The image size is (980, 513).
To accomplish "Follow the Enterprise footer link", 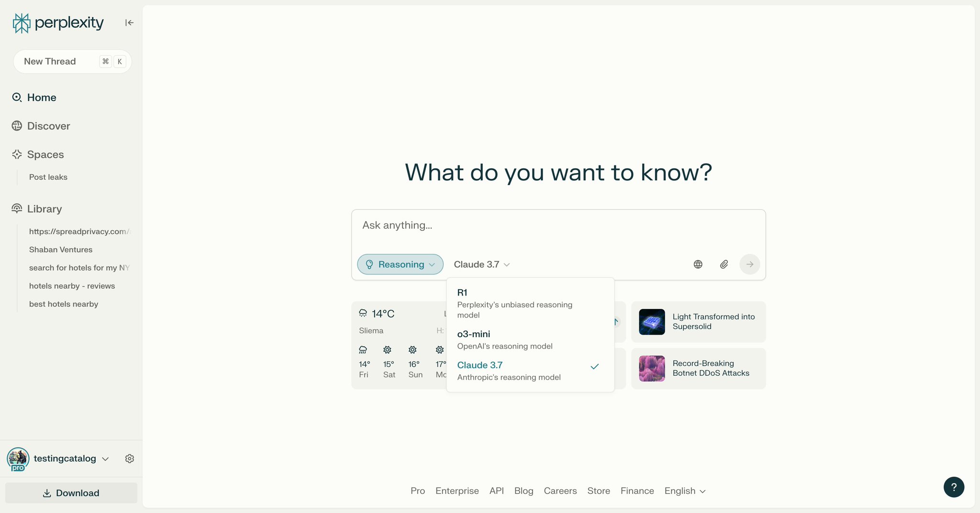I will tap(457, 491).
